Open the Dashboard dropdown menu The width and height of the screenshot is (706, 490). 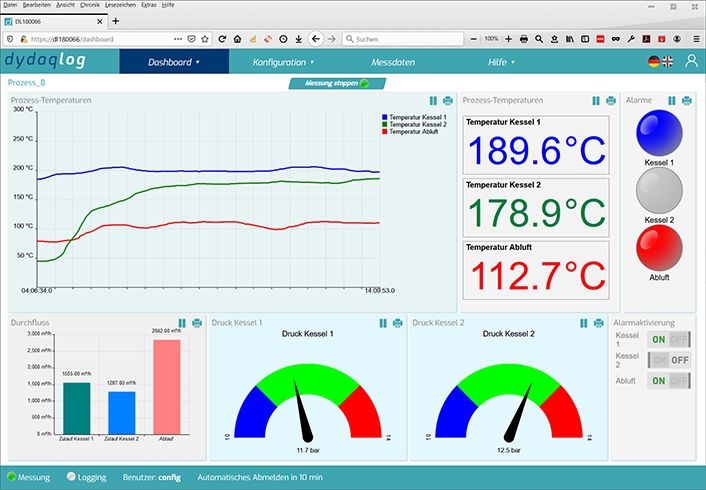click(174, 62)
